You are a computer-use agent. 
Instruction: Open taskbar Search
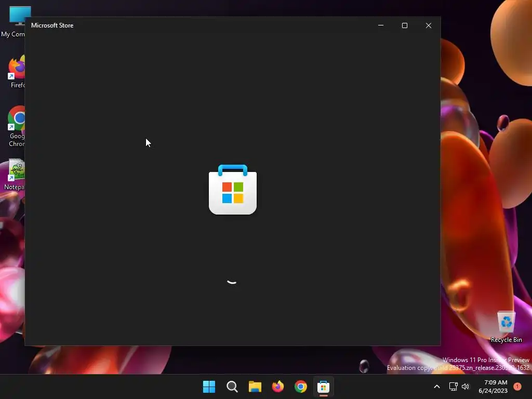232,387
